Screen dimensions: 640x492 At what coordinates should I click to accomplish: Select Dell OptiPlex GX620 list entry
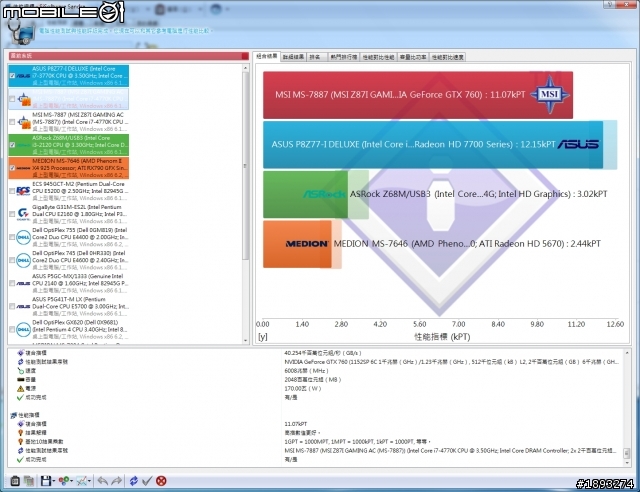tap(70, 329)
